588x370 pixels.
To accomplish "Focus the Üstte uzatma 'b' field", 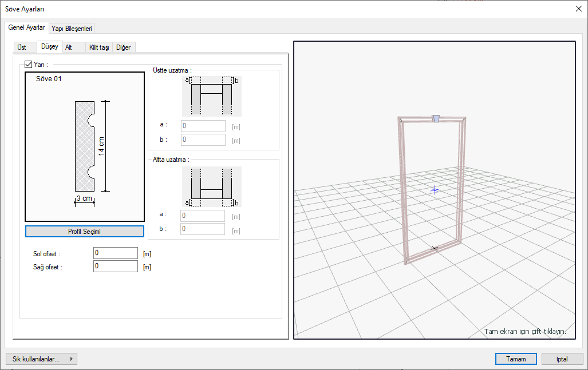I will [203, 140].
